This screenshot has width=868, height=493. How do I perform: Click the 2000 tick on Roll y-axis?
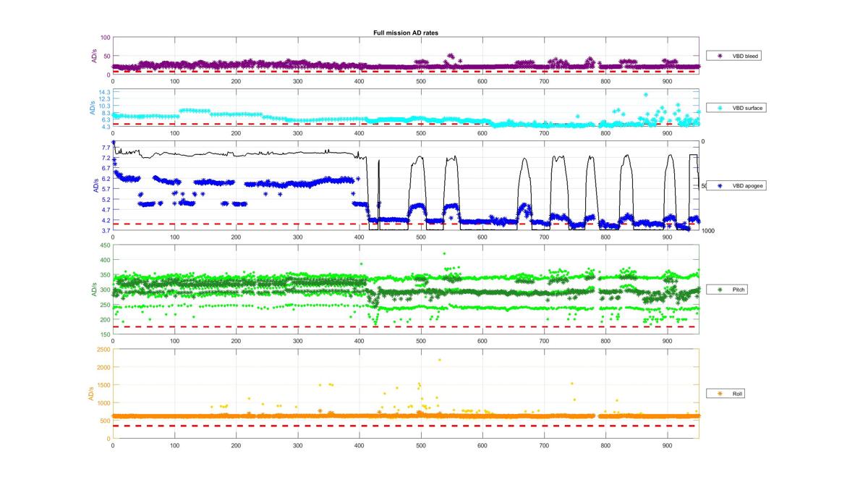click(x=104, y=367)
